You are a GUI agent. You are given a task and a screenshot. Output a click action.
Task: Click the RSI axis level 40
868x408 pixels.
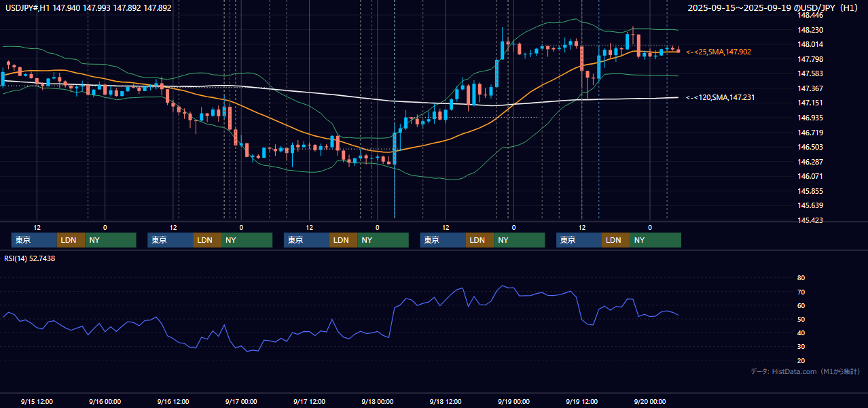801,333
